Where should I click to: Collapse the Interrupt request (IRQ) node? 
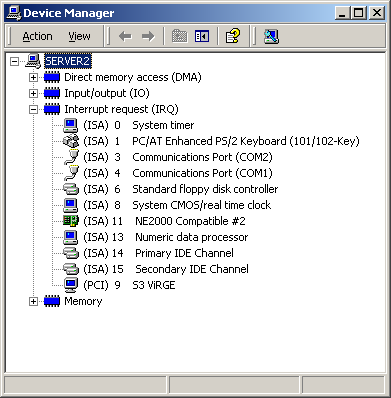coord(33,109)
